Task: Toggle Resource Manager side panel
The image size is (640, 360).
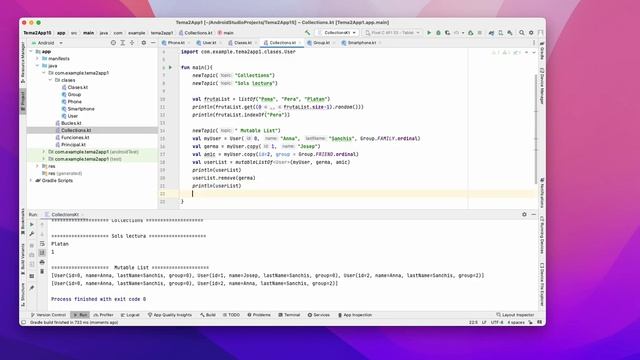Action: [x=23, y=62]
